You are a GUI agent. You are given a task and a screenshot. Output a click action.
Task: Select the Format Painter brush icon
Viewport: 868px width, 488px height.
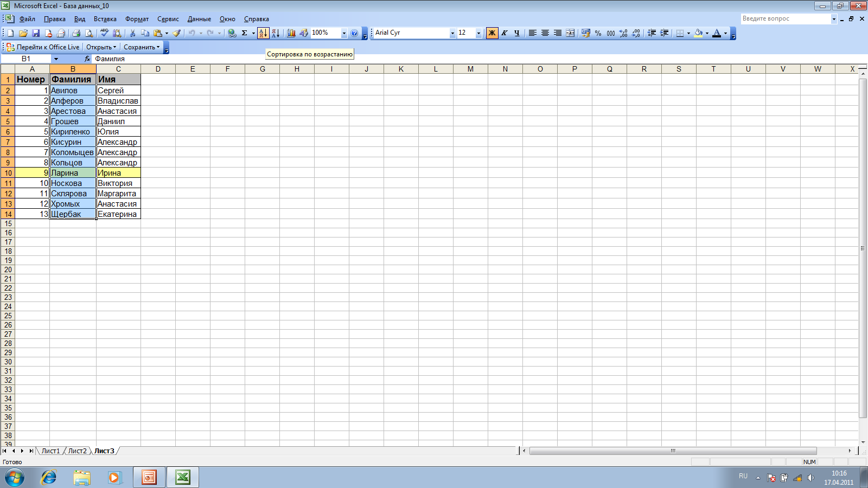point(176,33)
